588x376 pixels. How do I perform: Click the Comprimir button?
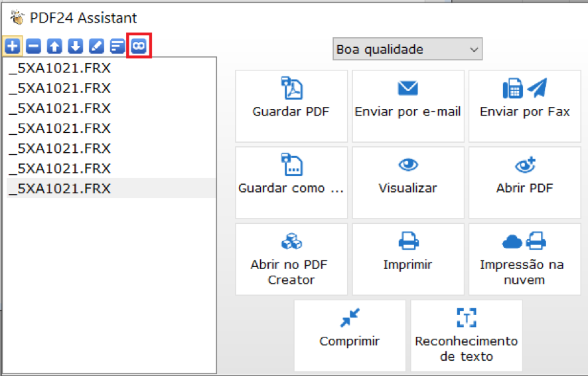coord(350,335)
